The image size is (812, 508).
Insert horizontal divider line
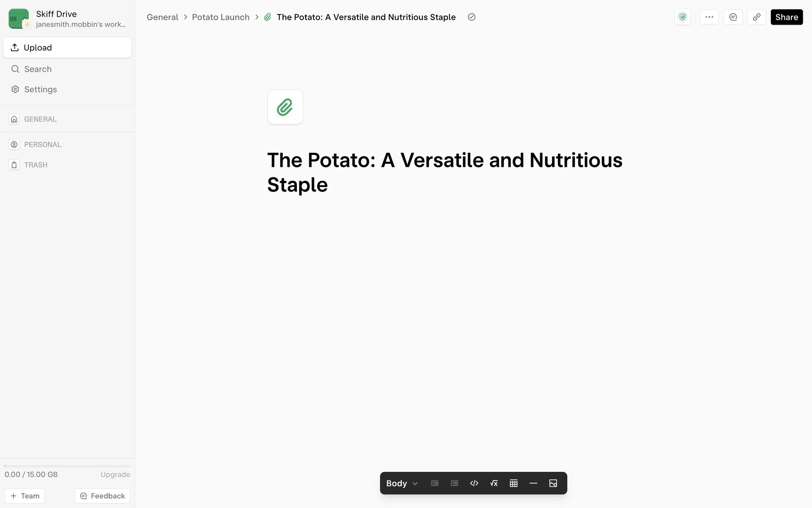[533, 483]
